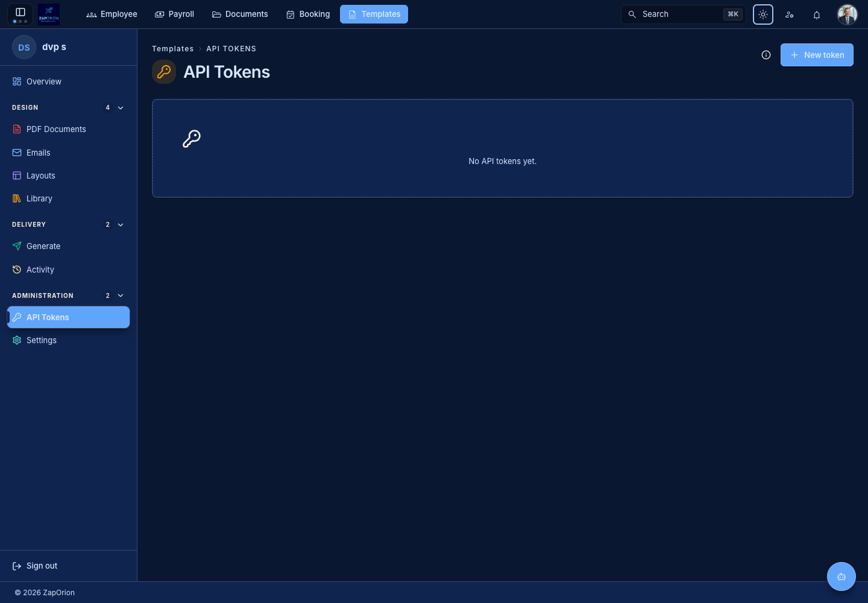The width and height of the screenshot is (868, 603).
Task: Click the Templates breadcrumb link
Action: (173, 49)
